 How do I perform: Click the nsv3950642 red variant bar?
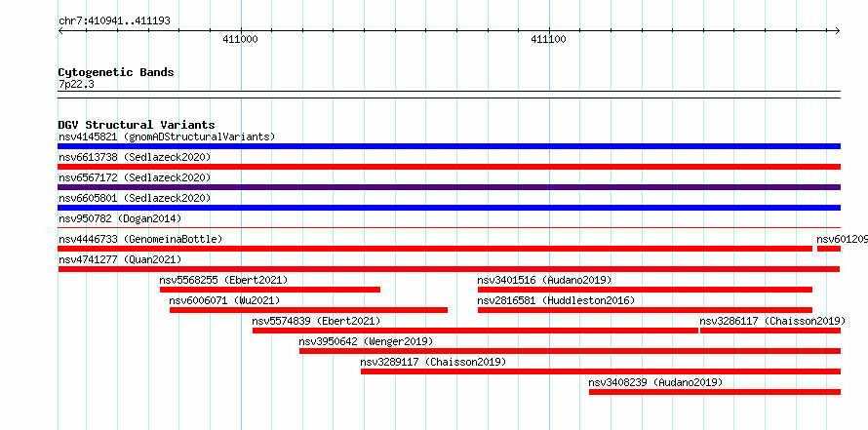coord(571,351)
